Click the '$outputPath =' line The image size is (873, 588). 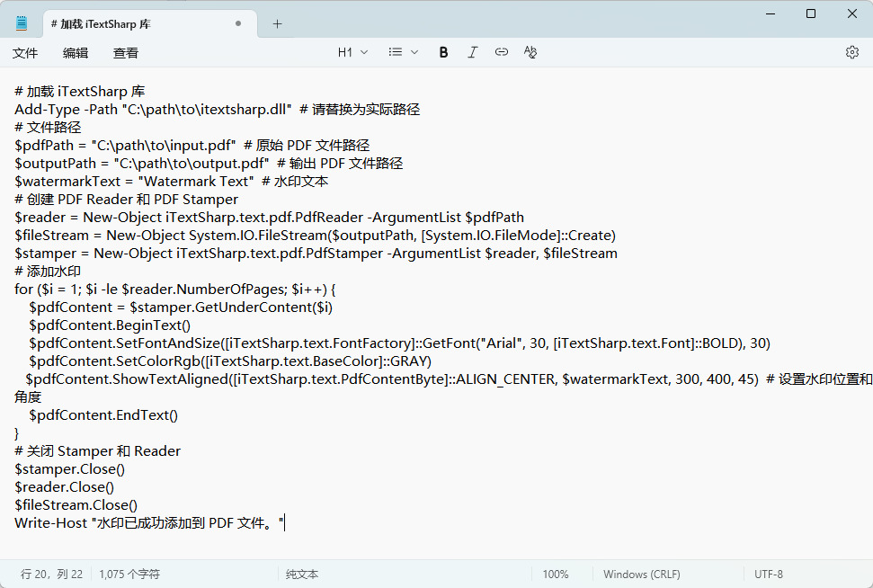(x=209, y=163)
